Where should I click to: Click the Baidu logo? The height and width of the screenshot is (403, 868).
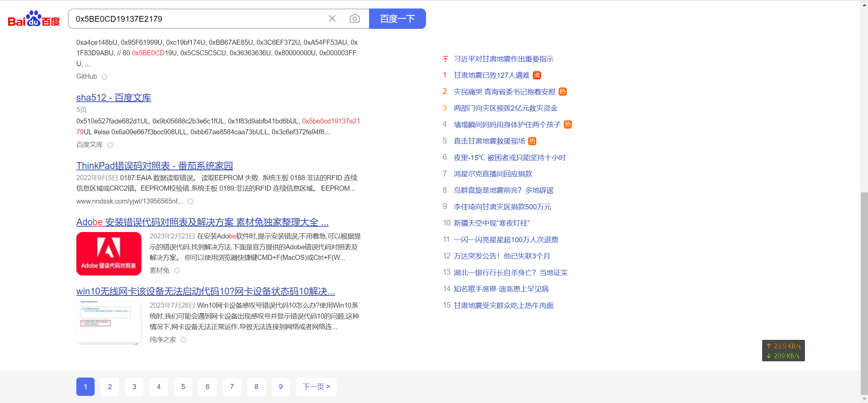(x=34, y=19)
